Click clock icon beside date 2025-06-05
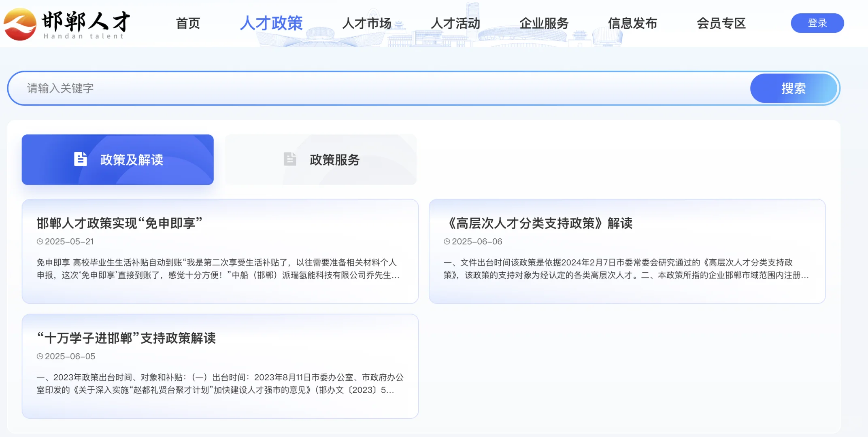The width and height of the screenshot is (868, 437). [40, 356]
